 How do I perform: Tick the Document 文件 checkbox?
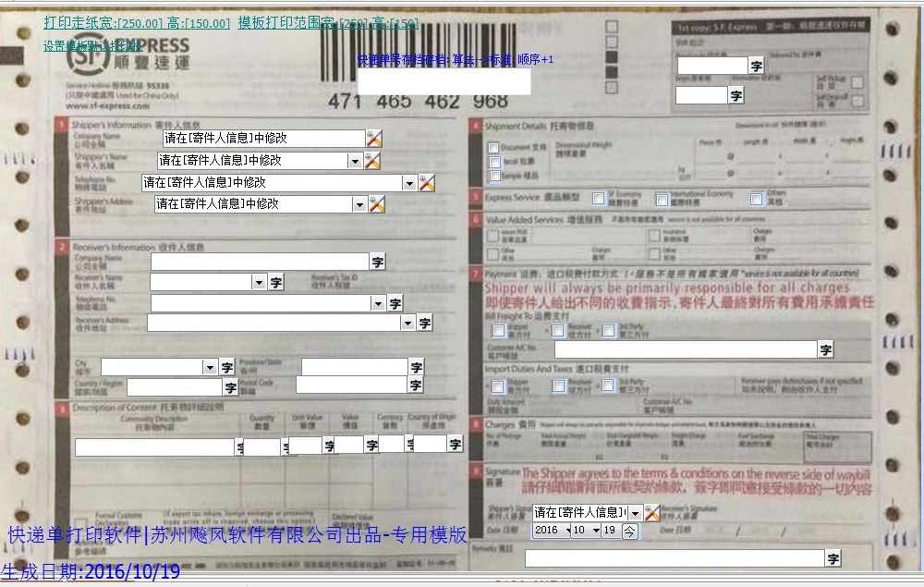point(493,148)
